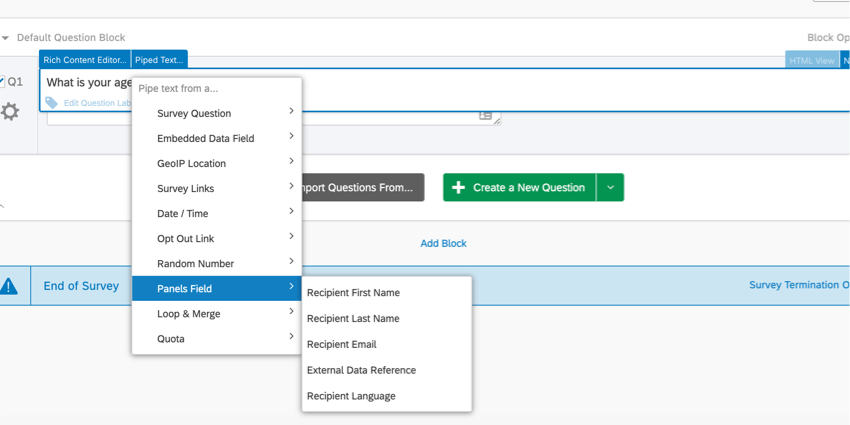Click the Add Block link
The image size is (850, 425).
[443, 243]
